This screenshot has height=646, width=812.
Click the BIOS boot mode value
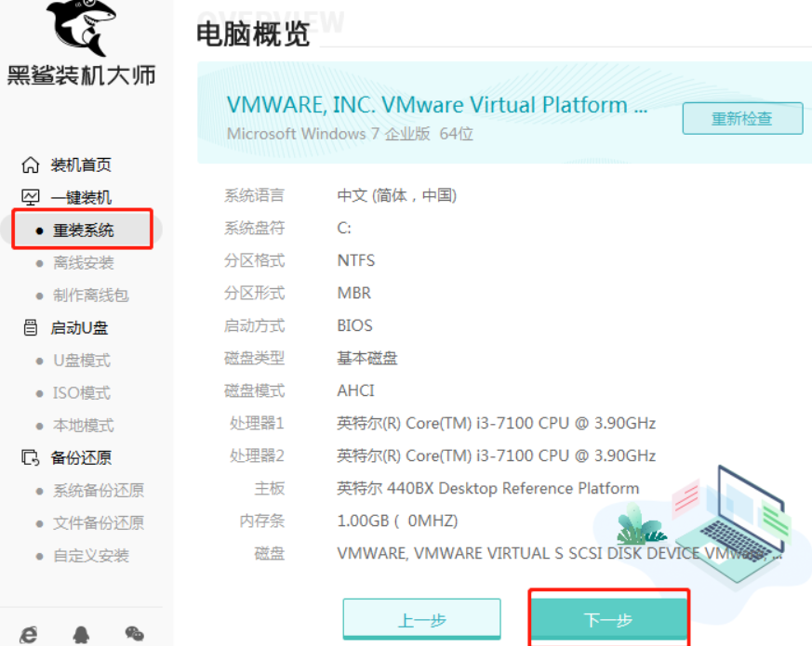pos(354,325)
